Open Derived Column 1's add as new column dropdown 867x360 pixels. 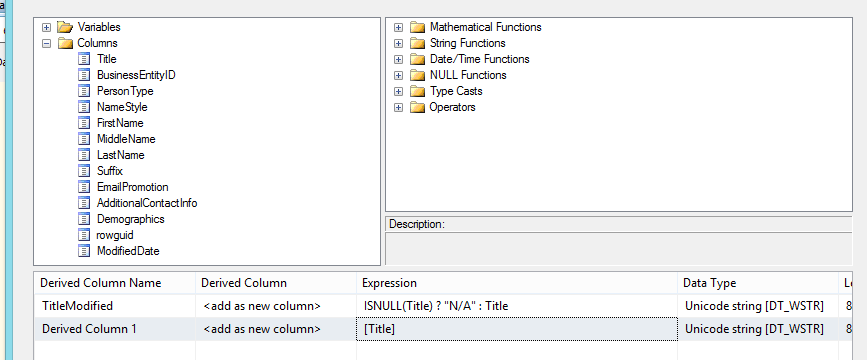pyautogui.click(x=276, y=328)
